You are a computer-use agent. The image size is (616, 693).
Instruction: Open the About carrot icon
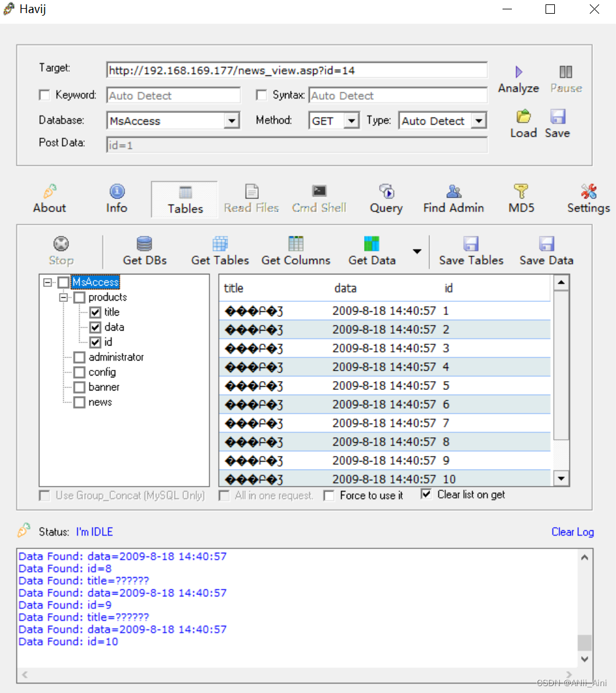tap(49, 191)
